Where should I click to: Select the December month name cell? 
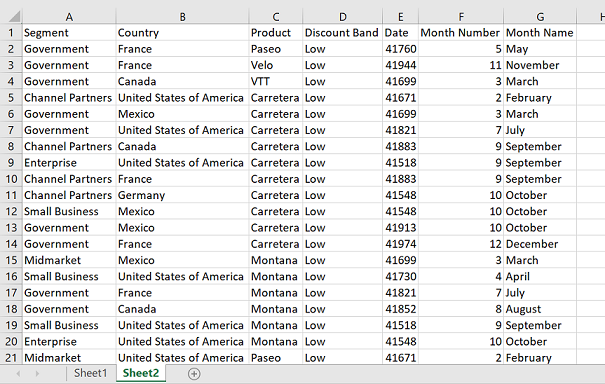pos(540,244)
